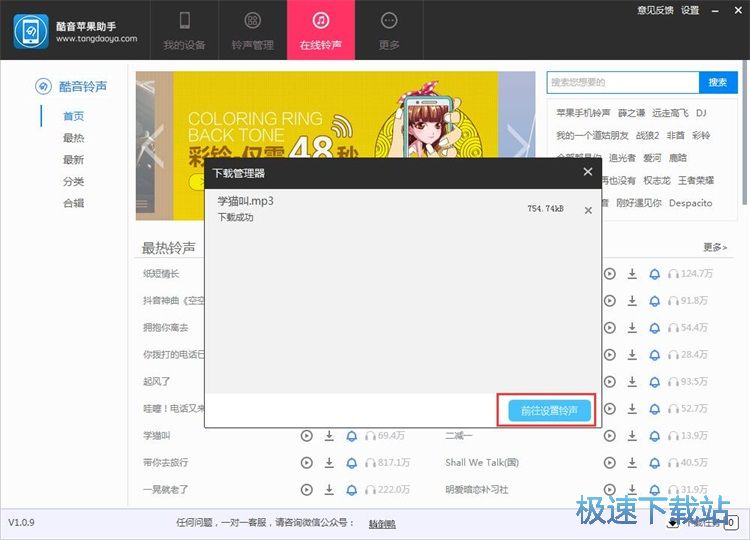
Task: Click the 远走高飞 search tag
Action: 670,113
